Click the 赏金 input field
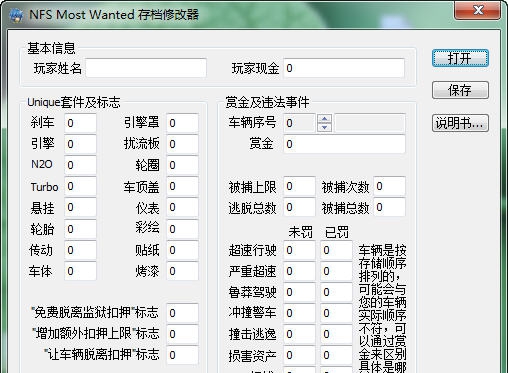Image resolution: width=508 pixels, height=373 pixels. click(344, 144)
